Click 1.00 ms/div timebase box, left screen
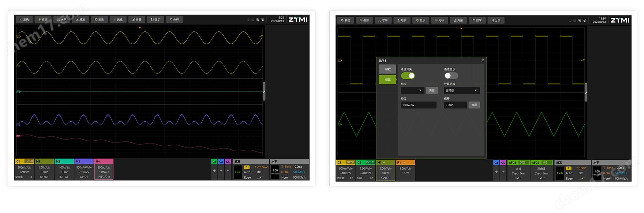Viewport: 644px width, 213px height. 275,172
